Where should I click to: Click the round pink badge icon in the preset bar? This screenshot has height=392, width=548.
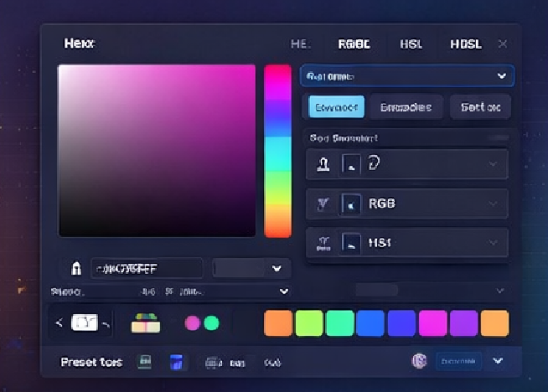point(419,361)
